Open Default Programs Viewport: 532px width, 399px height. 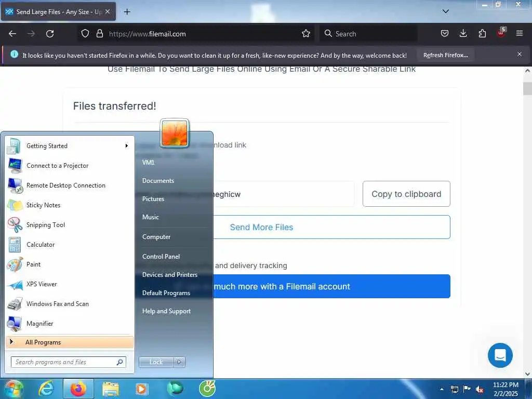pos(166,293)
